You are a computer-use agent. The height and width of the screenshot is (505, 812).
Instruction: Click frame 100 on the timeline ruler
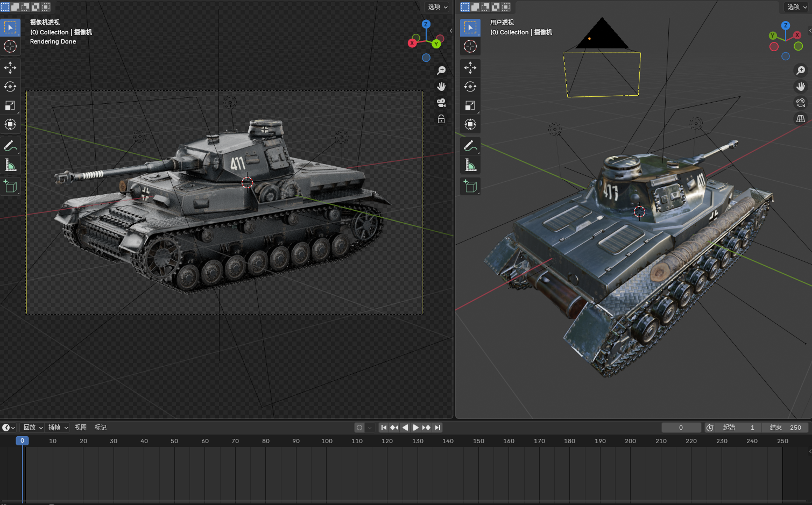[x=327, y=441]
